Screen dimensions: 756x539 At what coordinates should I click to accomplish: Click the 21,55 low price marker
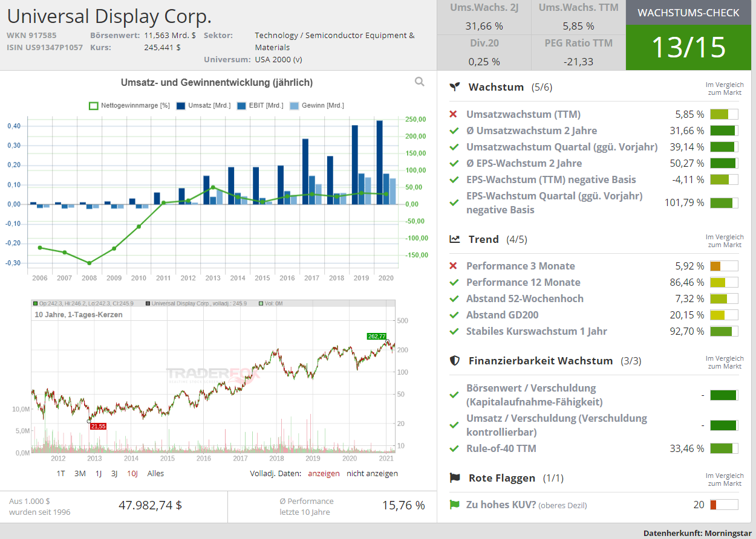pyautogui.click(x=98, y=427)
